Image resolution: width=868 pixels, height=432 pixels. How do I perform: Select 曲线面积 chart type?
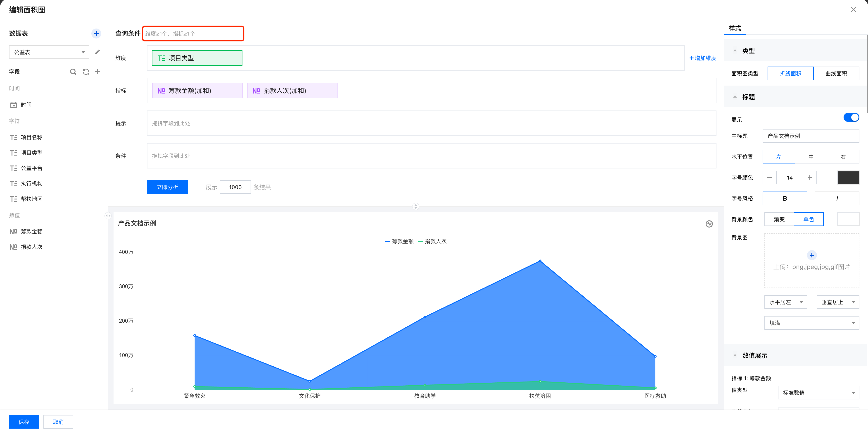(x=836, y=74)
